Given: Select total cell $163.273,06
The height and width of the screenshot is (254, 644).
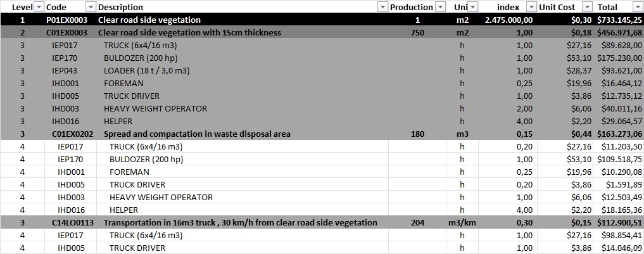Looking at the screenshot, I should [619, 134].
